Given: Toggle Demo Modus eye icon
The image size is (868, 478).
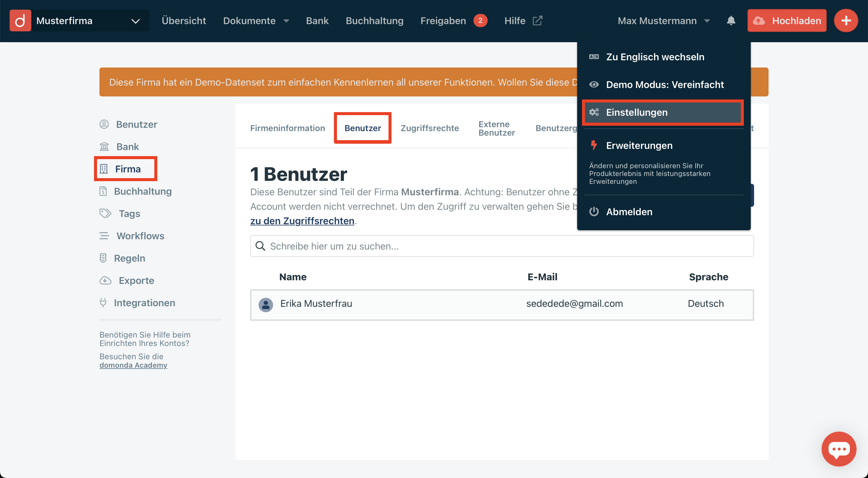Looking at the screenshot, I should (594, 85).
